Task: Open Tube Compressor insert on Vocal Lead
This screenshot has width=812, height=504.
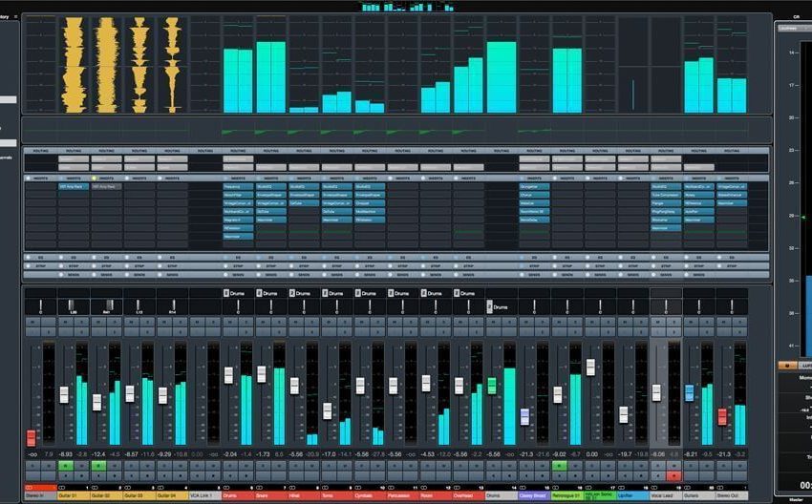Action: pos(666,195)
